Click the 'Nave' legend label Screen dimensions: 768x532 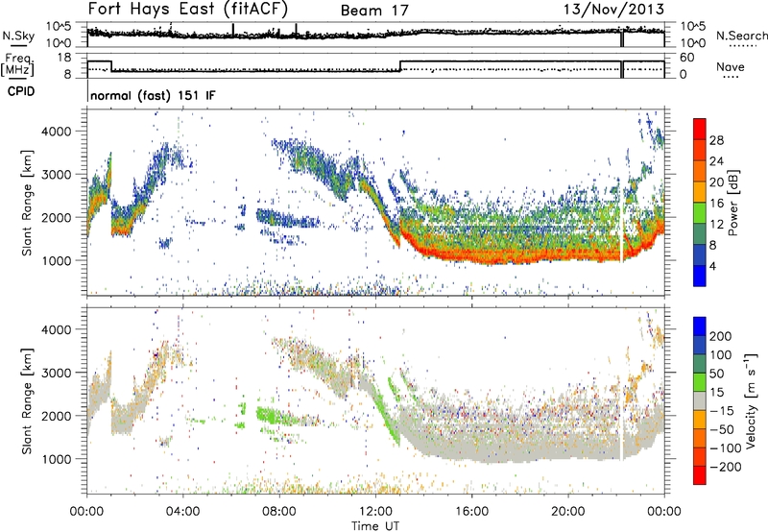(731, 67)
